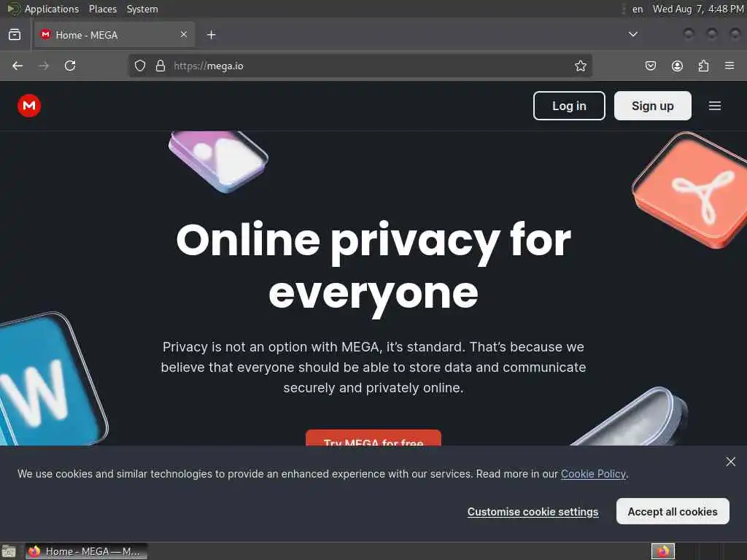Click the MEGA logo icon
The width and height of the screenshot is (747, 560).
pos(29,106)
